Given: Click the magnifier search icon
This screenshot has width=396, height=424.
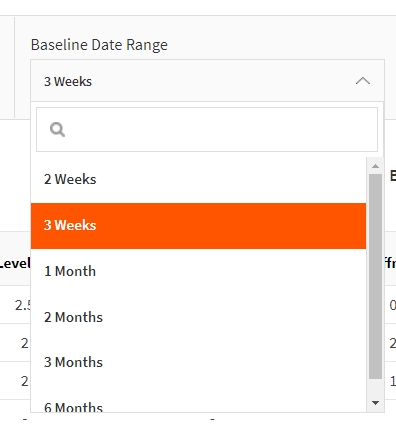Looking at the screenshot, I should (x=57, y=129).
